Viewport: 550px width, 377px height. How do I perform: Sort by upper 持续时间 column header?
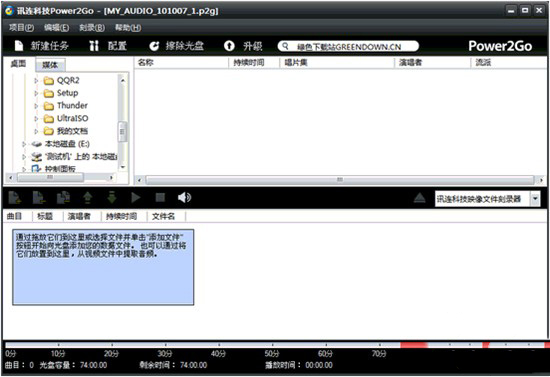pos(254,63)
